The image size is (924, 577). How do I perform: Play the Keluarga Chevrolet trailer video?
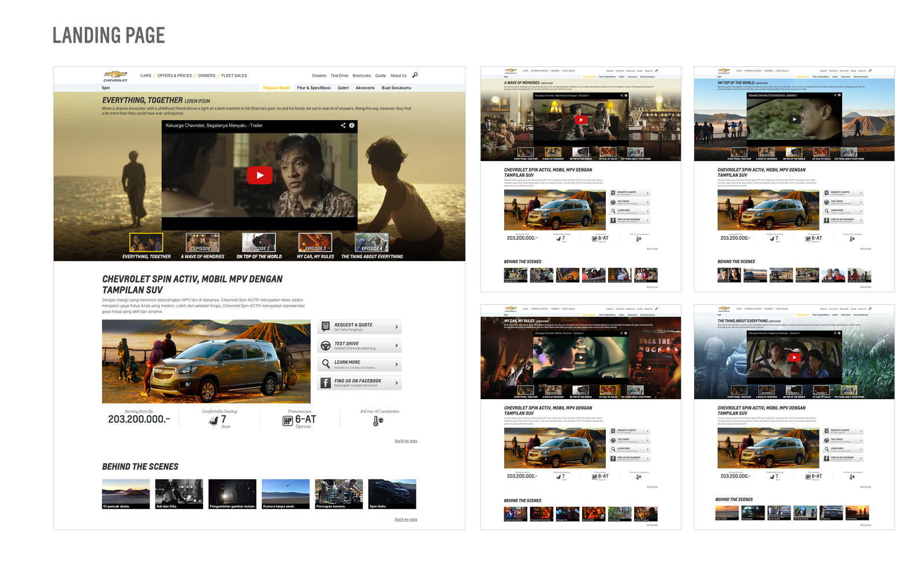(x=259, y=176)
